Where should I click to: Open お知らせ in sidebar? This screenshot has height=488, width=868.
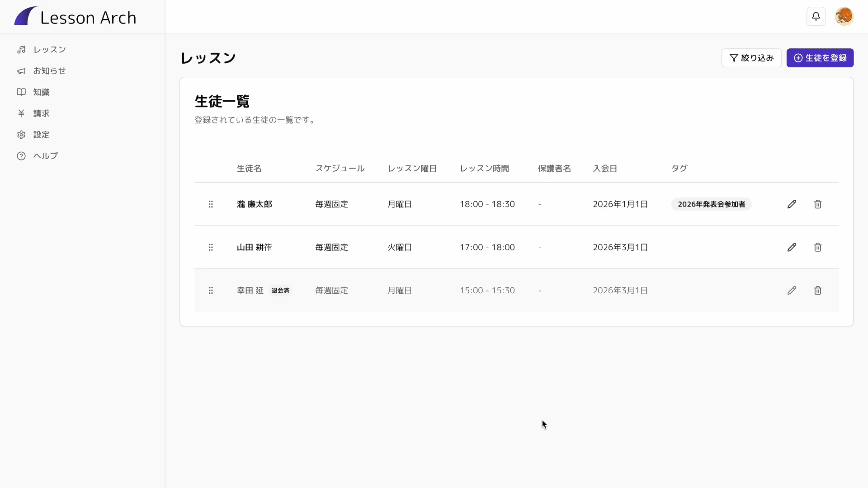tap(49, 71)
